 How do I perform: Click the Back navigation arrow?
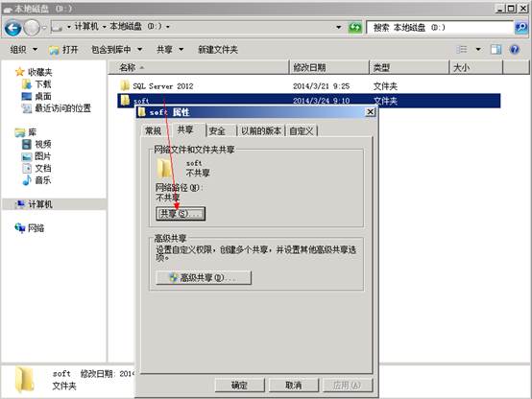pyautogui.click(x=13, y=28)
